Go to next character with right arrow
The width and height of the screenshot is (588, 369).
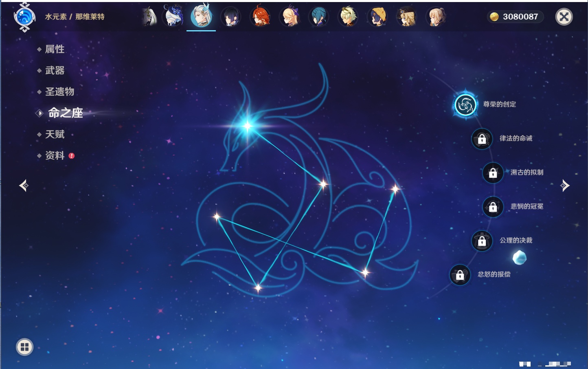click(x=565, y=186)
